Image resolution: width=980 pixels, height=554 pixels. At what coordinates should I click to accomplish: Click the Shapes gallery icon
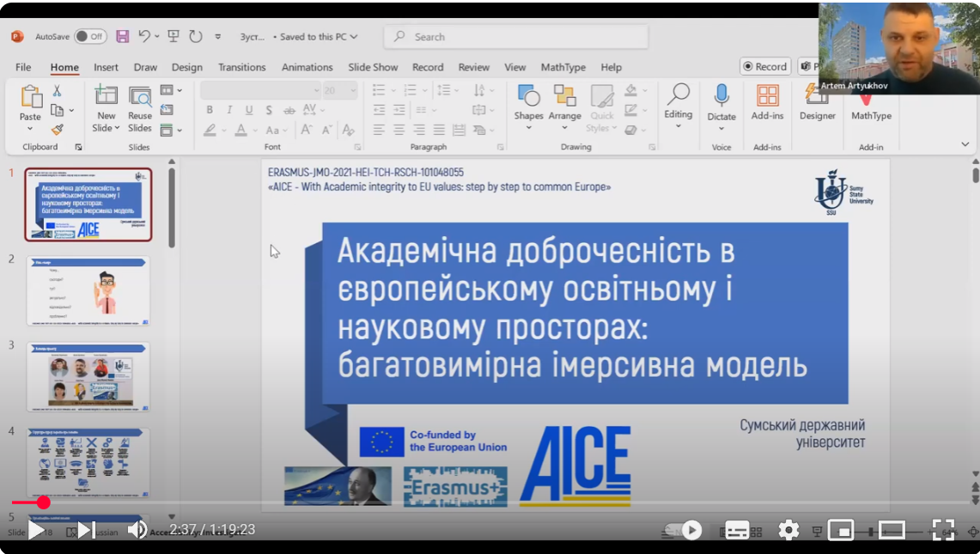click(x=529, y=95)
